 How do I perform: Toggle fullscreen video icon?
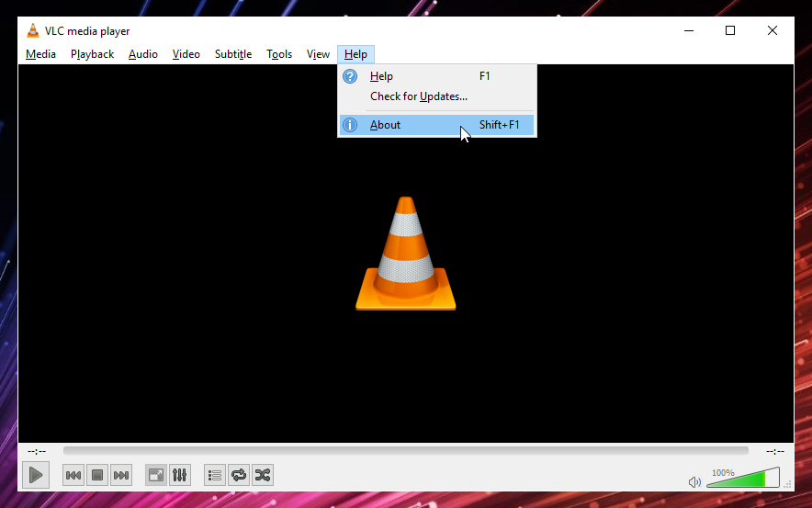156,475
